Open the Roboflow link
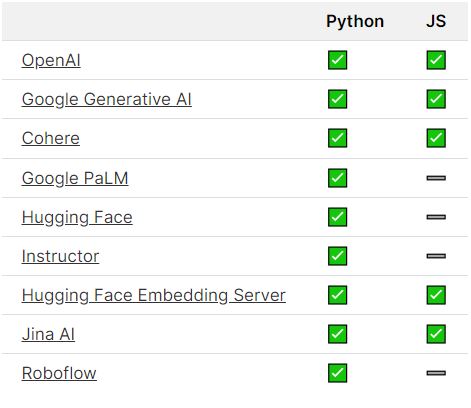The image size is (471, 408). [59, 373]
